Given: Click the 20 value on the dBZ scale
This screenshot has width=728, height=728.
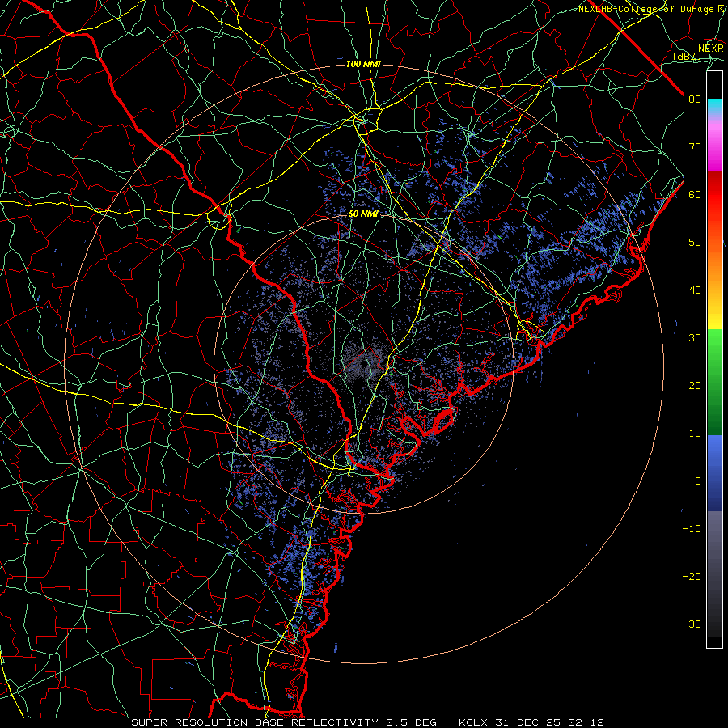Looking at the screenshot, I should coord(695,386).
